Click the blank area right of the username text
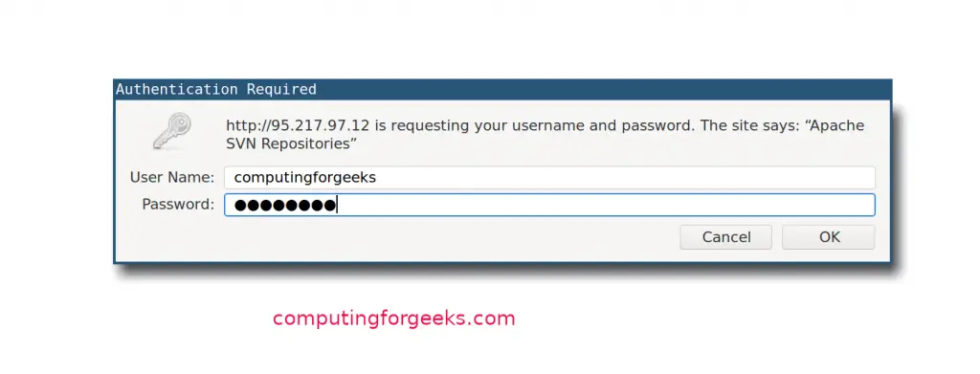The image size is (980, 374). 625,177
